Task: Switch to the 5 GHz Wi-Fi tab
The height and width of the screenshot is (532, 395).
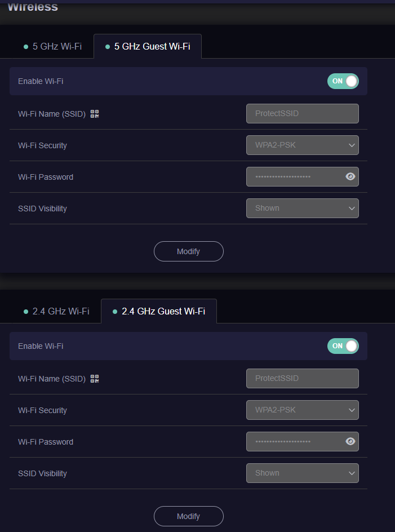Action: coord(52,46)
